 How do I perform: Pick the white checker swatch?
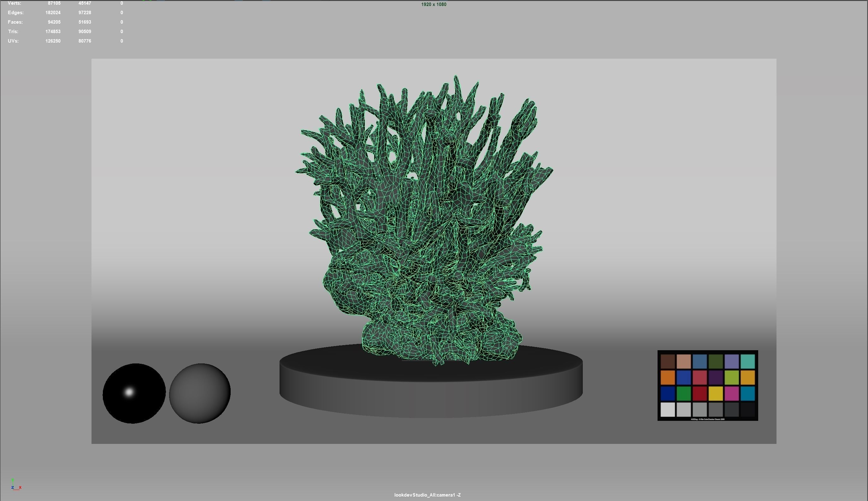coord(667,410)
